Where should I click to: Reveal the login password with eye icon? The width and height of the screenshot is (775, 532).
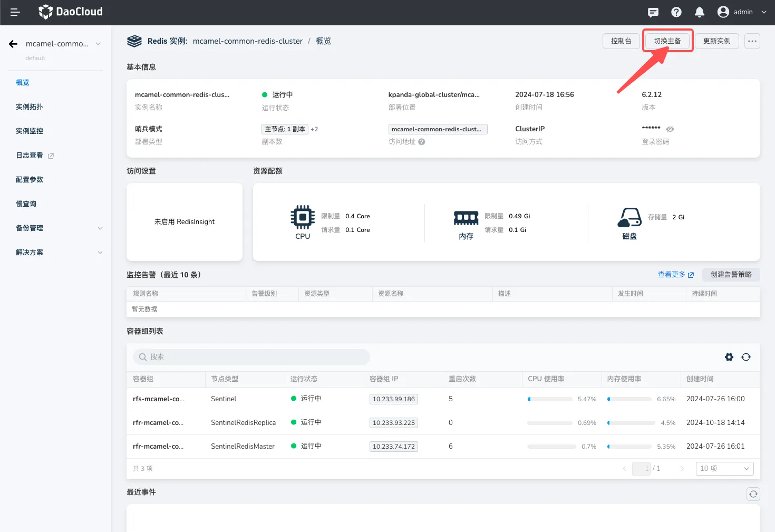pyautogui.click(x=670, y=129)
